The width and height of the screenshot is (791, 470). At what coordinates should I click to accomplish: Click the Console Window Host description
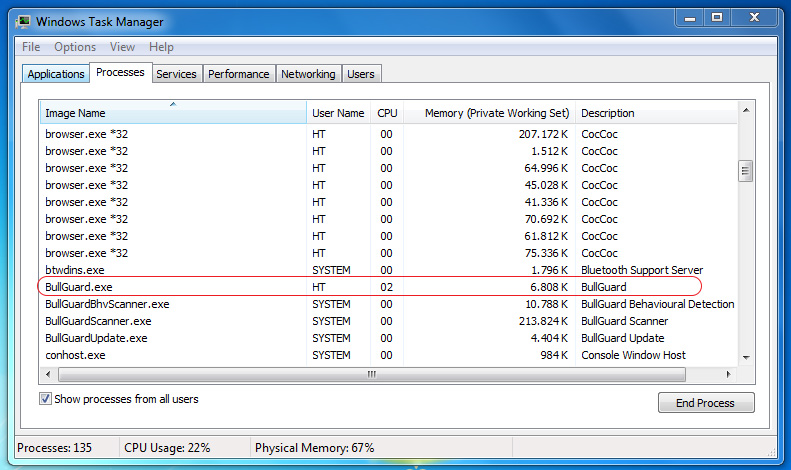pyautogui.click(x=633, y=355)
